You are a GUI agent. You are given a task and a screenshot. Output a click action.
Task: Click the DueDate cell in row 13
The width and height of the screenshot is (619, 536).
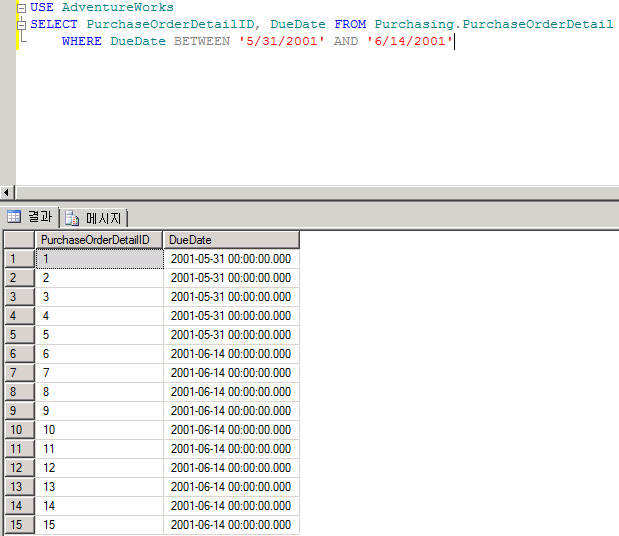[x=231, y=487]
